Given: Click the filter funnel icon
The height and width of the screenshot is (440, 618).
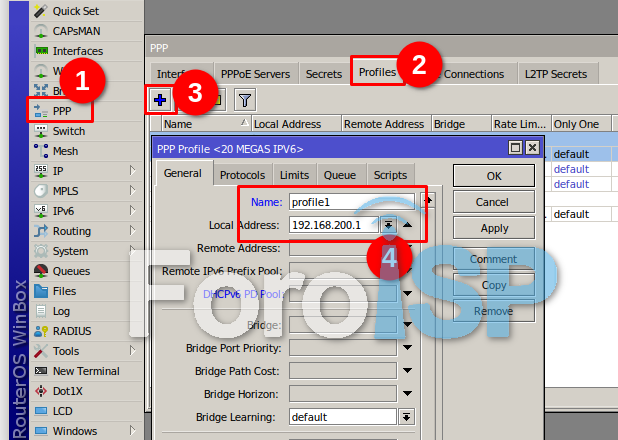Looking at the screenshot, I should click(x=244, y=99).
